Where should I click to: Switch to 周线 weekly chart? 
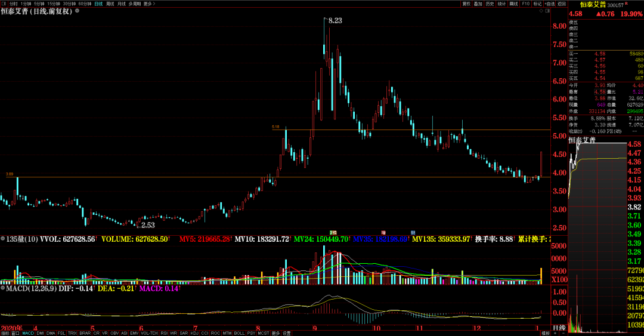[x=110, y=4]
